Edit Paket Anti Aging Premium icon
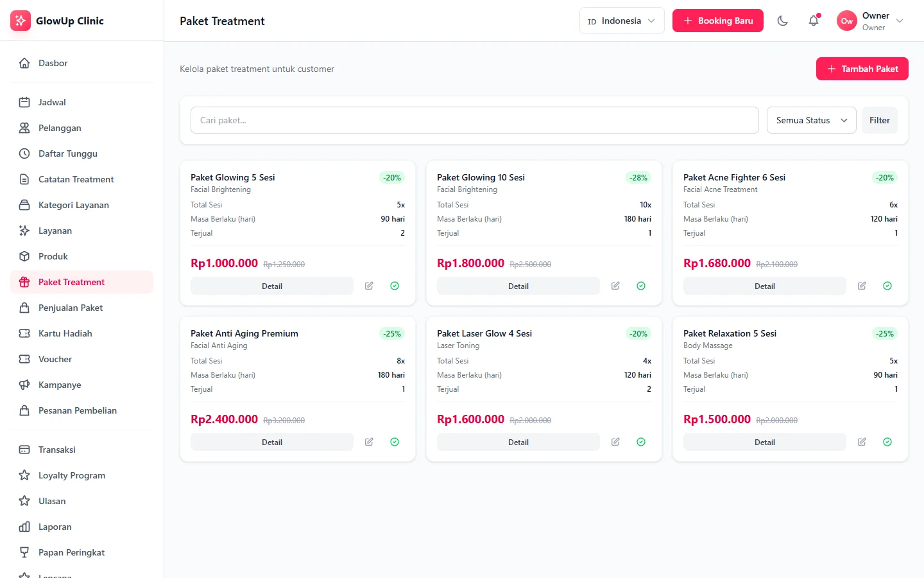The height and width of the screenshot is (578, 924). (x=369, y=442)
